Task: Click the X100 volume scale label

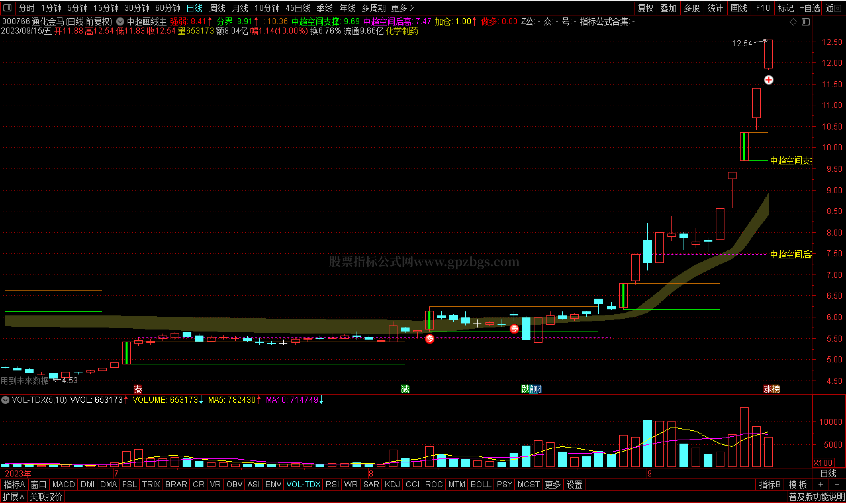Action: pyautogui.click(x=822, y=463)
